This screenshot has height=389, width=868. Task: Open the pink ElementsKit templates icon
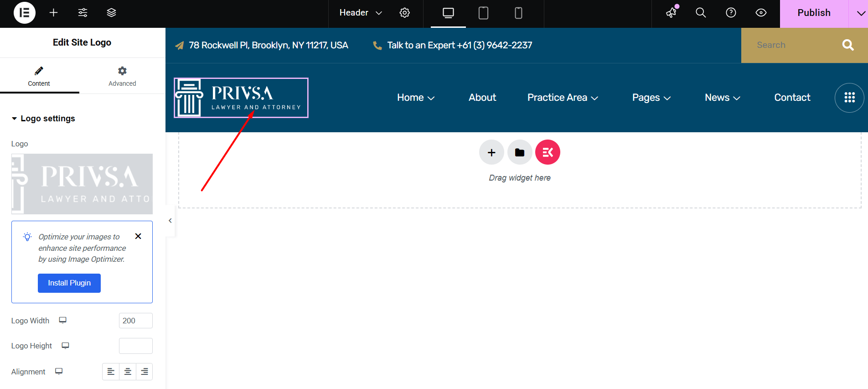548,152
